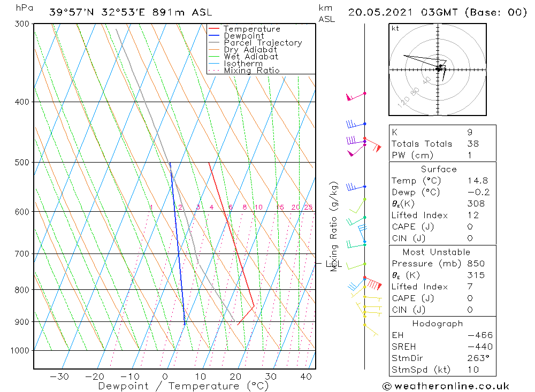Click the station coordinates '39°57'N 32°53'E 891m ASL'
The image size is (535, 392).
tap(131, 12)
